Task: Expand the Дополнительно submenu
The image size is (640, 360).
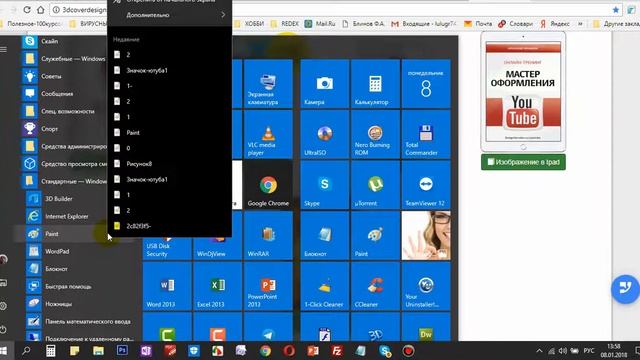Action: 170,15
